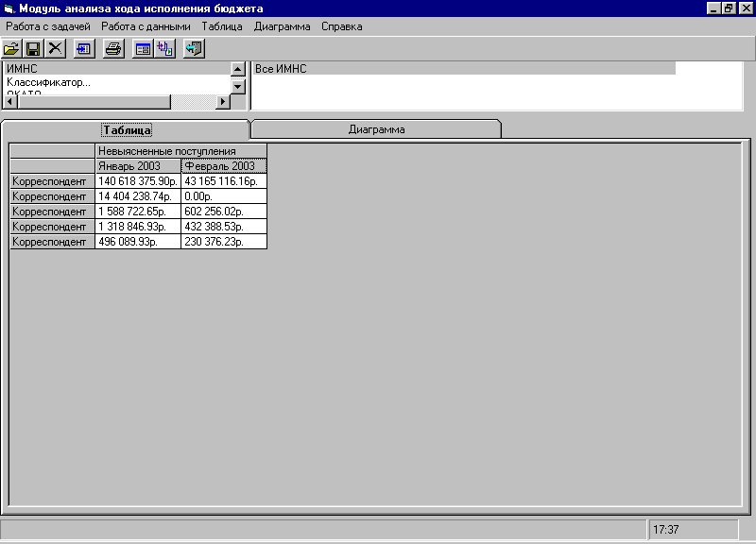The width and height of the screenshot is (756, 544).
Task: Click the 17:37 clock in status bar
Action: [694, 530]
